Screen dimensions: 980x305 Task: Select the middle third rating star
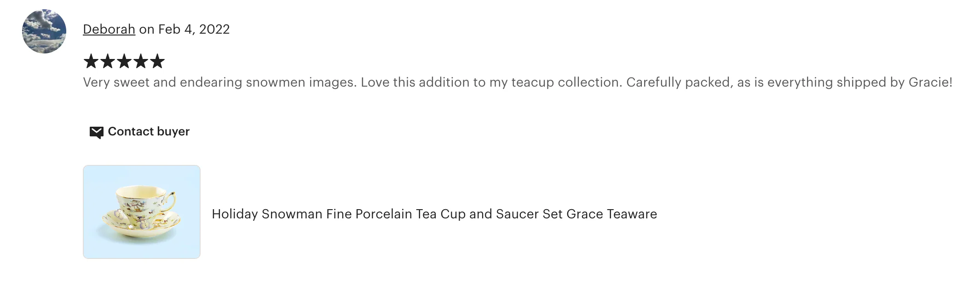click(124, 61)
